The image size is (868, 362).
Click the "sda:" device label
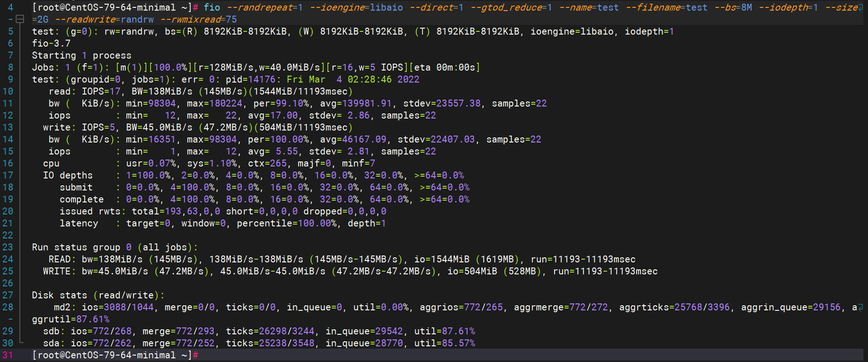(54, 343)
